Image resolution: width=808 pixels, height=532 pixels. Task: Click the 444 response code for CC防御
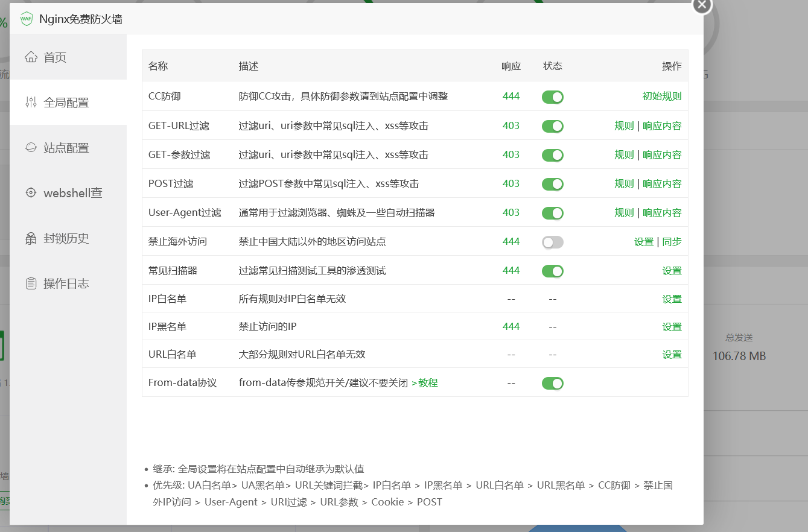tap(511, 97)
